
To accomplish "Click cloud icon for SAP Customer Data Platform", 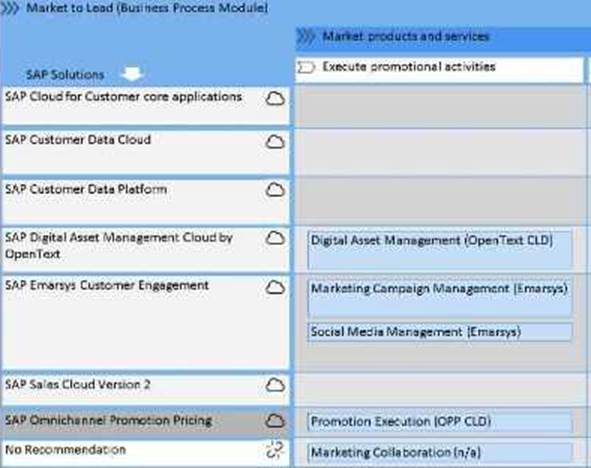I will point(275,190).
